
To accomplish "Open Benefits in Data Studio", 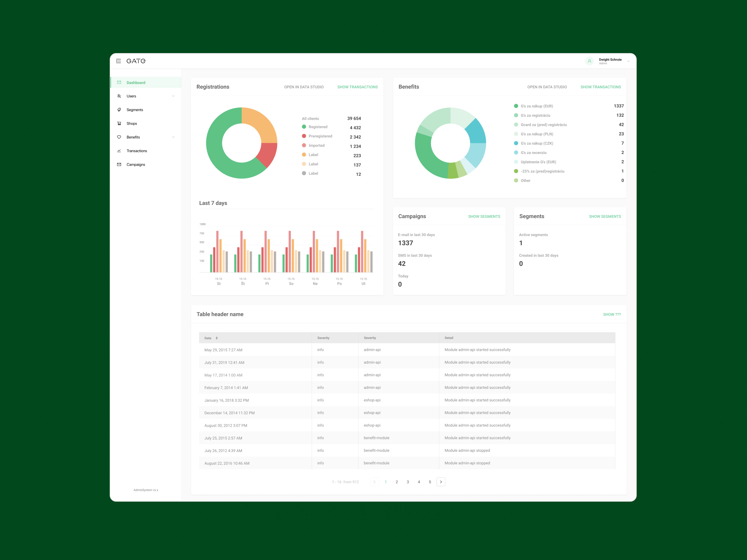I will 547,87.
